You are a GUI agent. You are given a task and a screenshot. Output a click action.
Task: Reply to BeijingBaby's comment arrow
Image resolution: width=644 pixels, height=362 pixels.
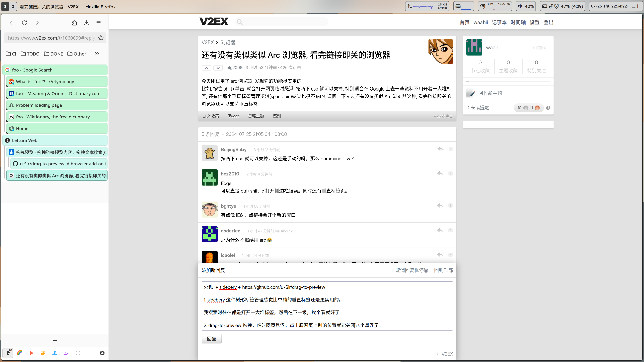tap(440, 149)
